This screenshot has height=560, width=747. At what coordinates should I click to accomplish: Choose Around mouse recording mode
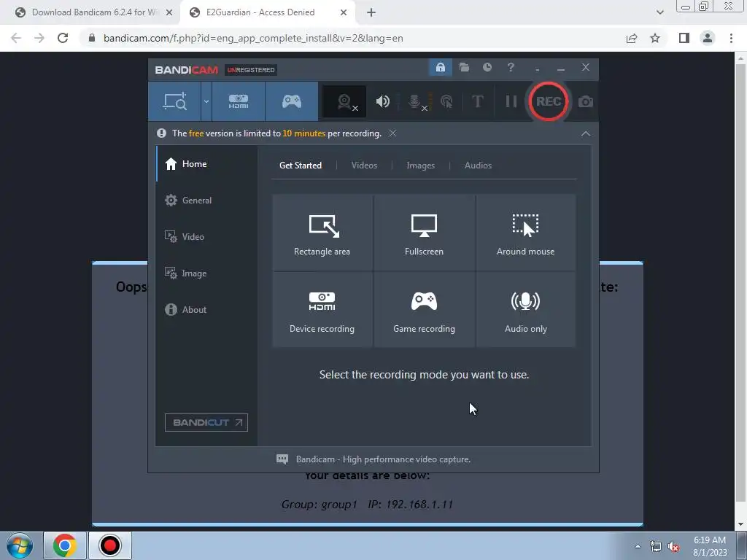coord(526,233)
